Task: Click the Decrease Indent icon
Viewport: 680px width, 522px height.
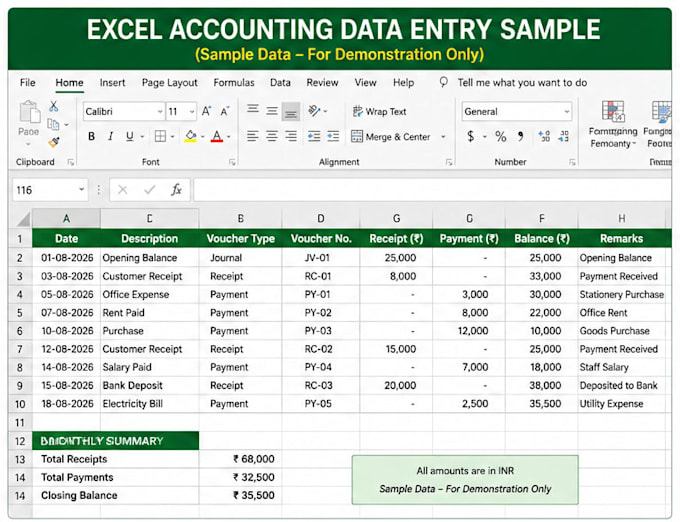Action: pos(314,137)
